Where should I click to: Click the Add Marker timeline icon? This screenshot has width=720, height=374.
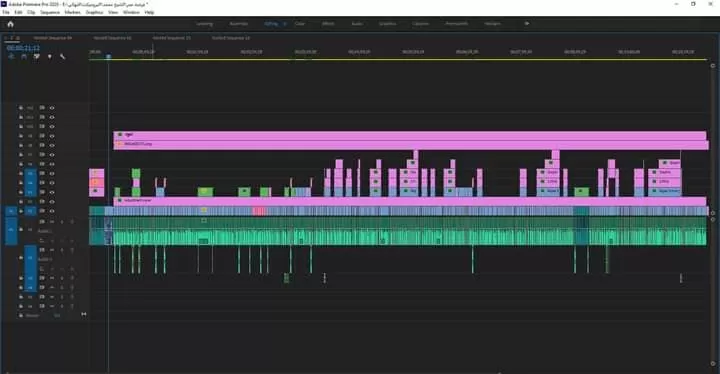(50, 57)
